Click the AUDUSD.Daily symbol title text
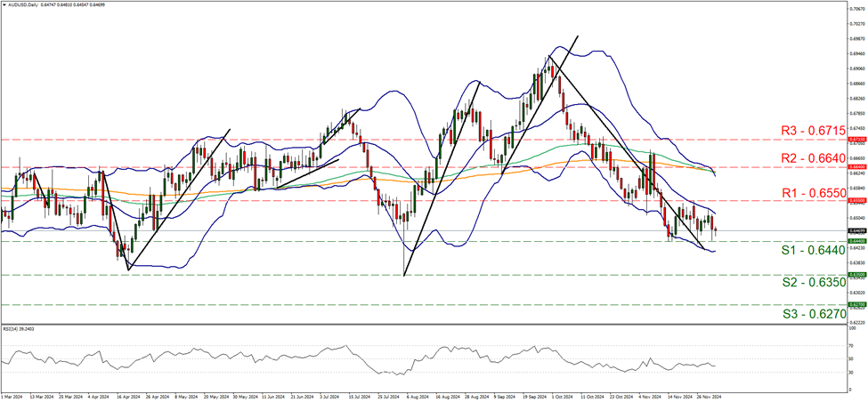868x402 pixels. 22,4
